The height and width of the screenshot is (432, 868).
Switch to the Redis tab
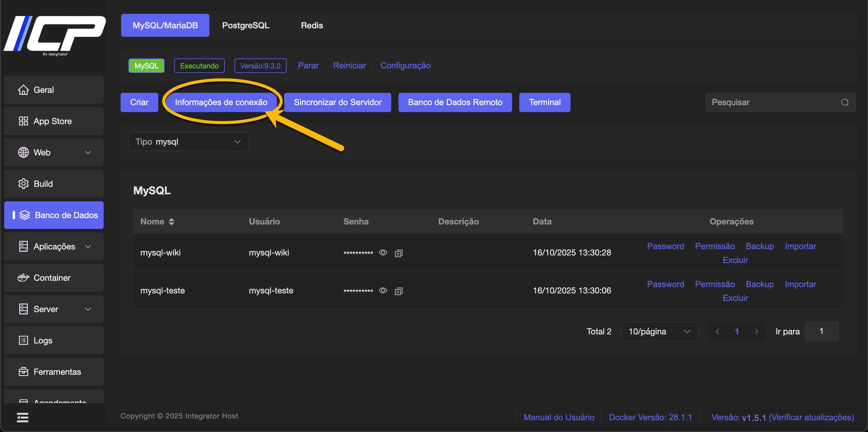(312, 26)
